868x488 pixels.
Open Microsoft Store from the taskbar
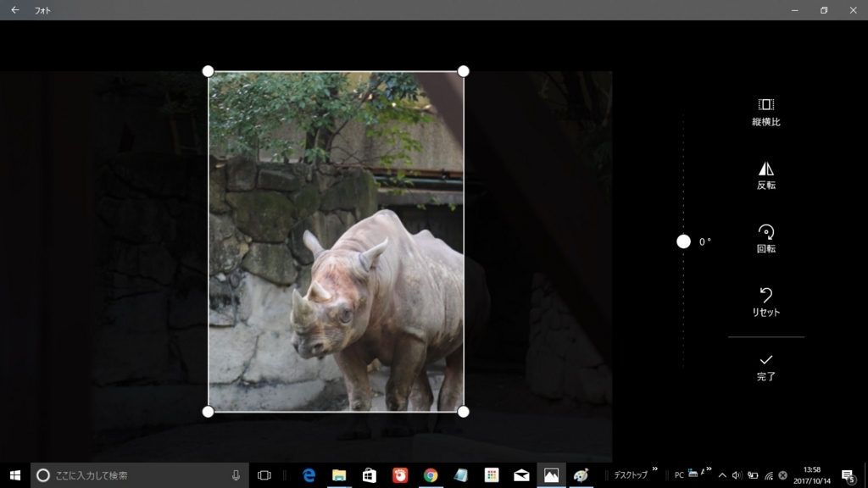(370, 475)
